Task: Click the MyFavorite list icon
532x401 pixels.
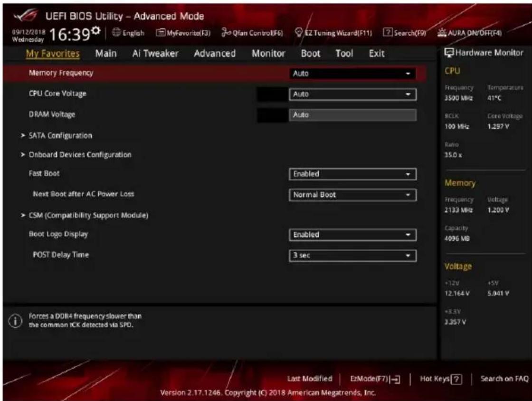Action: [x=161, y=33]
